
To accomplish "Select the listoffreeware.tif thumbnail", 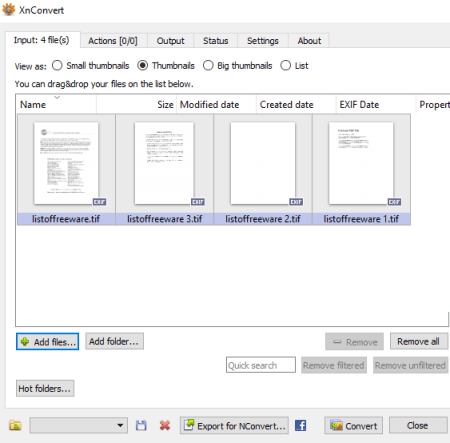I will pyautogui.click(x=66, y=163).
